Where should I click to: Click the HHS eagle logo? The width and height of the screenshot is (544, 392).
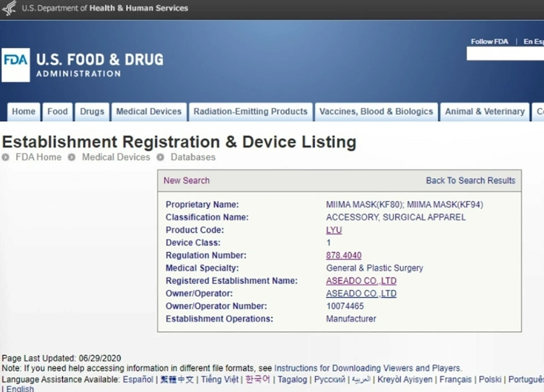(9, 8)
